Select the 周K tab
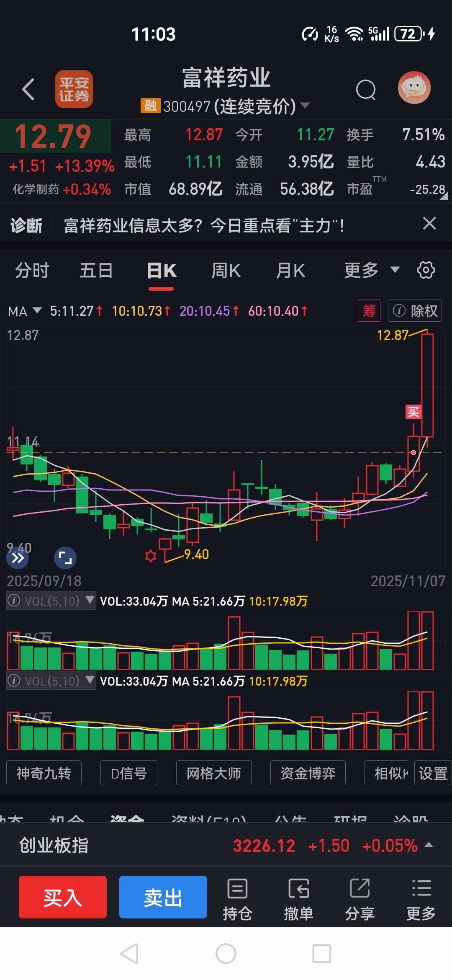The height and width of the screenshot is (980, 452). pyautogui.click(x=226, y=270)
